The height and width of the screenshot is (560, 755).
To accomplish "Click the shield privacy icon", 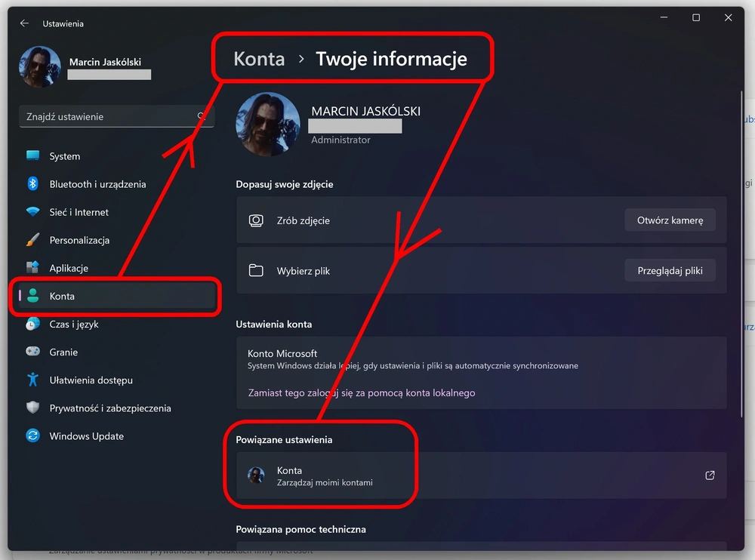I will (x=32, y=408).
